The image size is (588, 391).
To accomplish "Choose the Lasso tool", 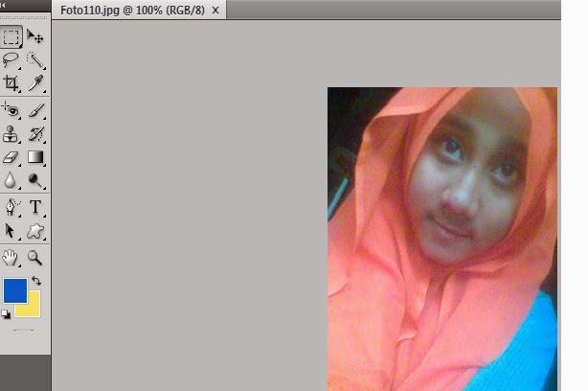I will [11, 60].
